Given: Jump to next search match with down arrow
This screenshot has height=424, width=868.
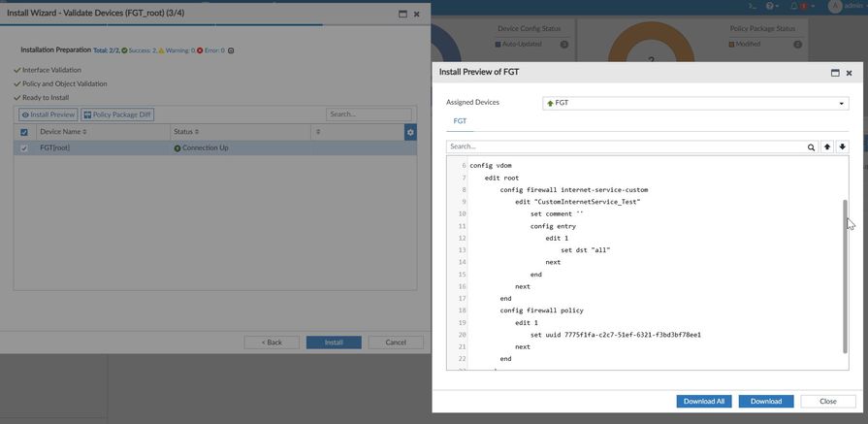Looking at the screenshot, I should point(843,147).
